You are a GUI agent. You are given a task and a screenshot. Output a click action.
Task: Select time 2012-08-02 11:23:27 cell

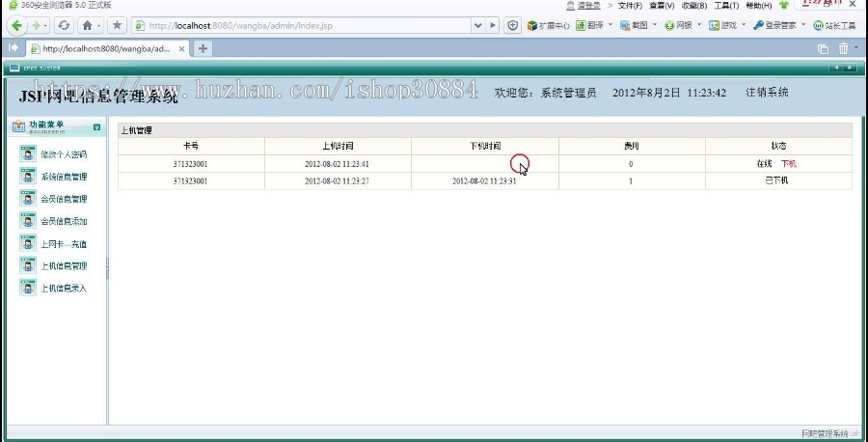[338, 181]
